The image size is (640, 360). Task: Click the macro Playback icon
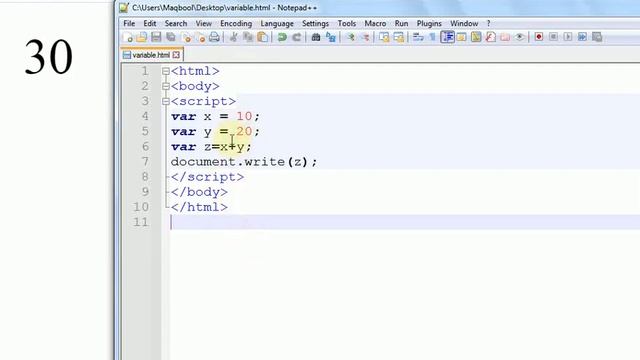(x=568, y=37)
